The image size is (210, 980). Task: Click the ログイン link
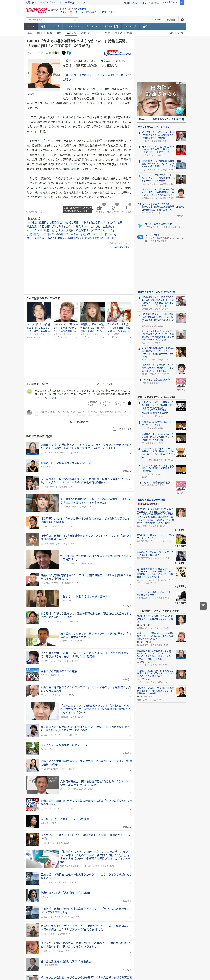pyautogui.click(x=64, y=12)
